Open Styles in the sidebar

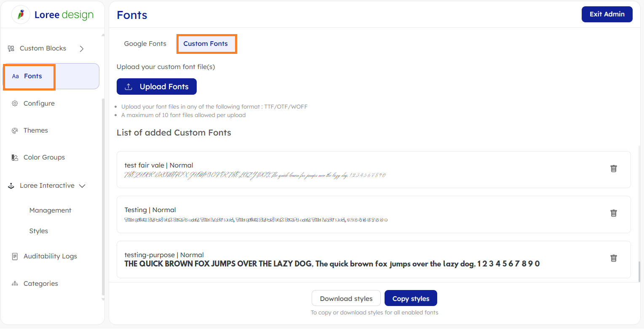[x=39, y=231]
